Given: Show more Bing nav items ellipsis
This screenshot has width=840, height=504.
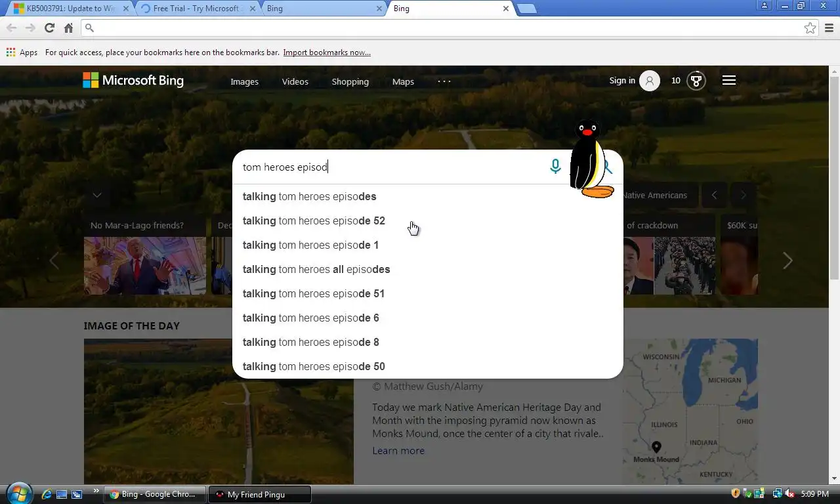Looking at the screenshot, I should (x=444, y=81).
